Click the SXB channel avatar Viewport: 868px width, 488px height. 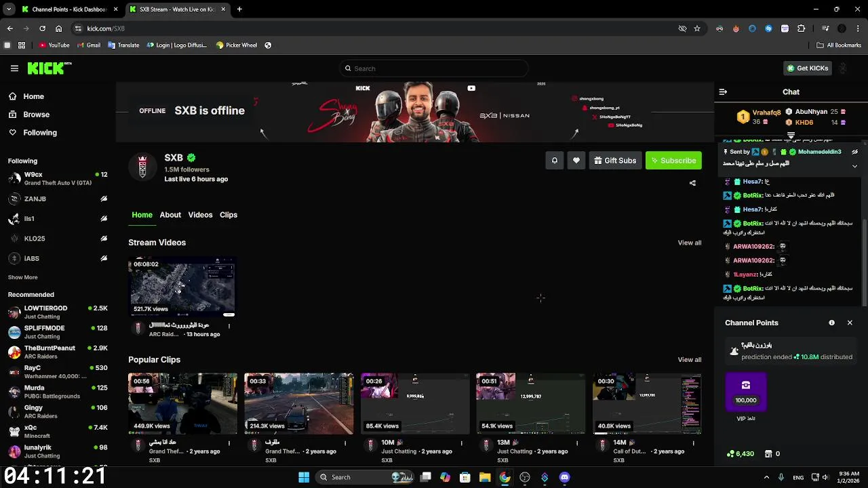[x=142, y=167]
